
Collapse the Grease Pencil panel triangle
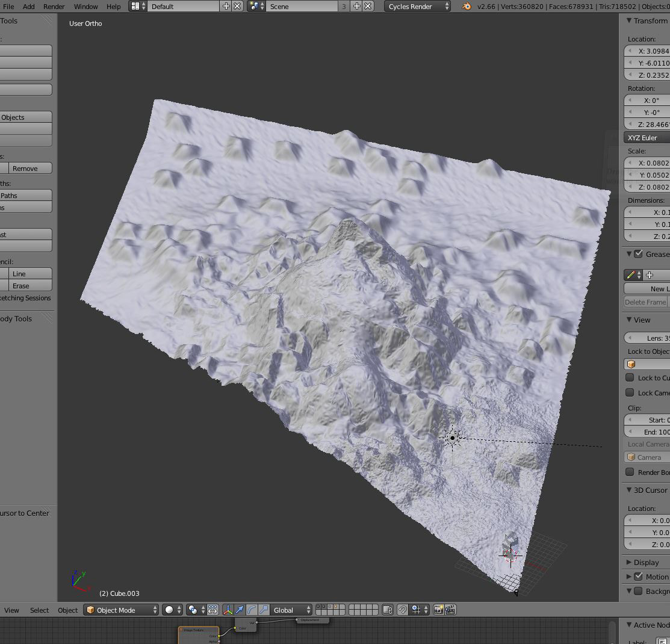point(629,254)
